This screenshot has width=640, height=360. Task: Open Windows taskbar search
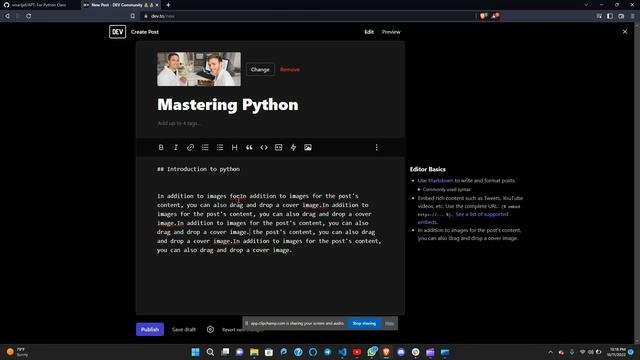pyautogui.click(x=210, y=352)
